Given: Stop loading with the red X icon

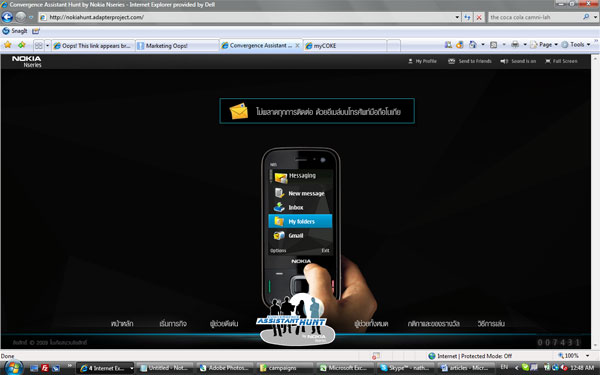Looking at the screenshot, I should (x=479, y=17).
